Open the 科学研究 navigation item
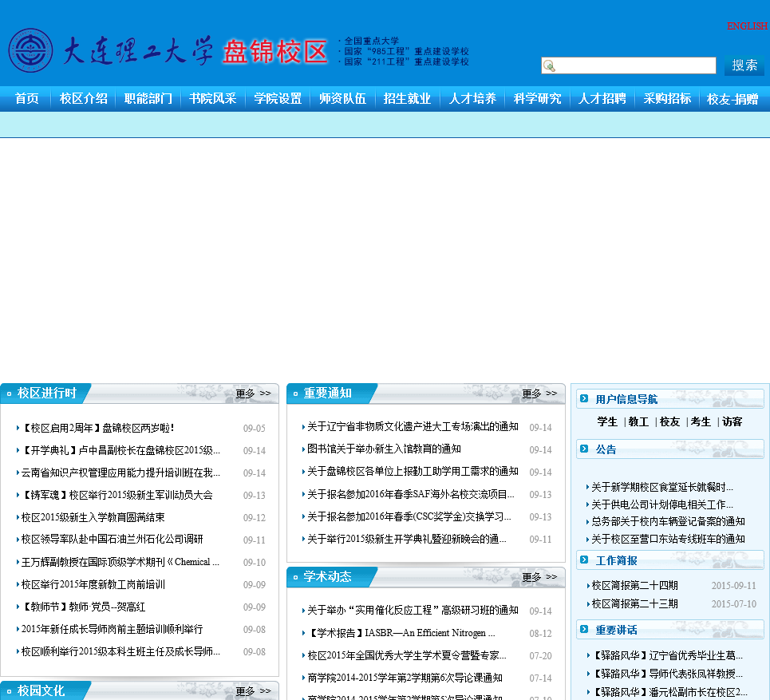The image size is (770, 700). click(537, 99)
